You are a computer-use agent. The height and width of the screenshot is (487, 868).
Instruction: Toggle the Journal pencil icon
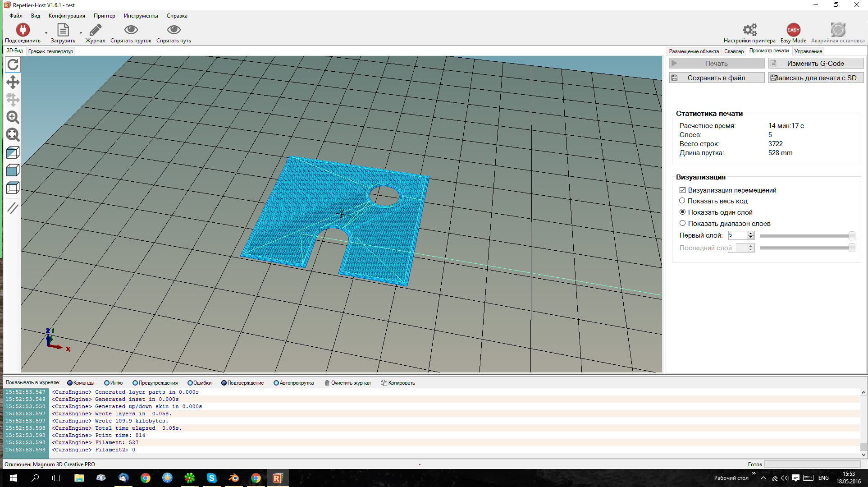(95, 30)
